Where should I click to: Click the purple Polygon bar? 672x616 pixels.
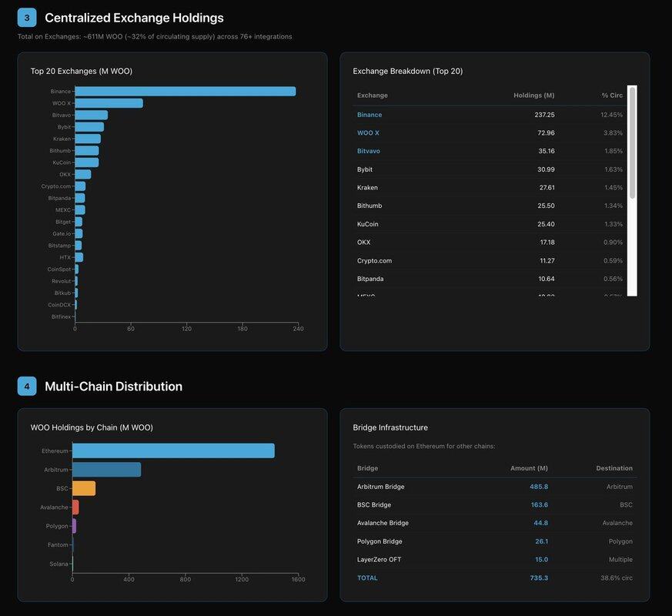pyautogui.click(x=74, y=526)
